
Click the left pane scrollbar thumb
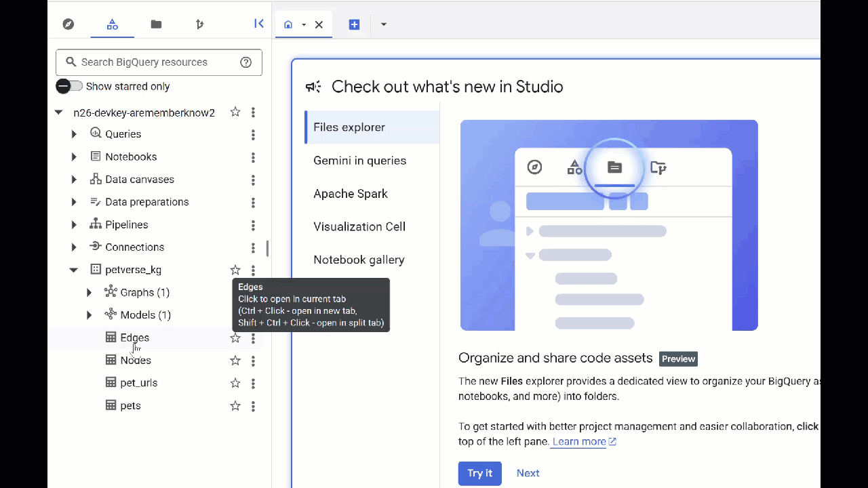click(267, 249)
